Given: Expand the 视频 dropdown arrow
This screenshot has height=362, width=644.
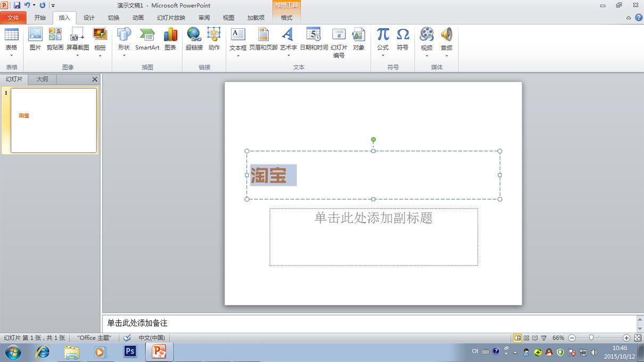Looking at the screenshot, I should coord(427,55).
